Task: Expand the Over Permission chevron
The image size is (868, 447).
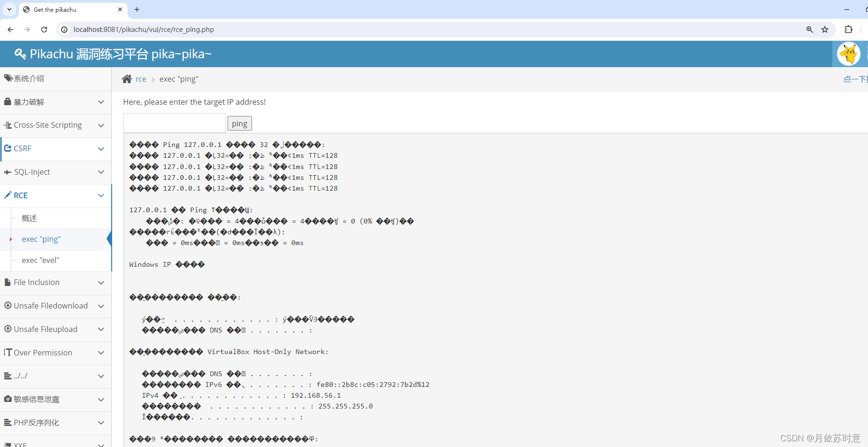Action: click(x=101, y=353)
